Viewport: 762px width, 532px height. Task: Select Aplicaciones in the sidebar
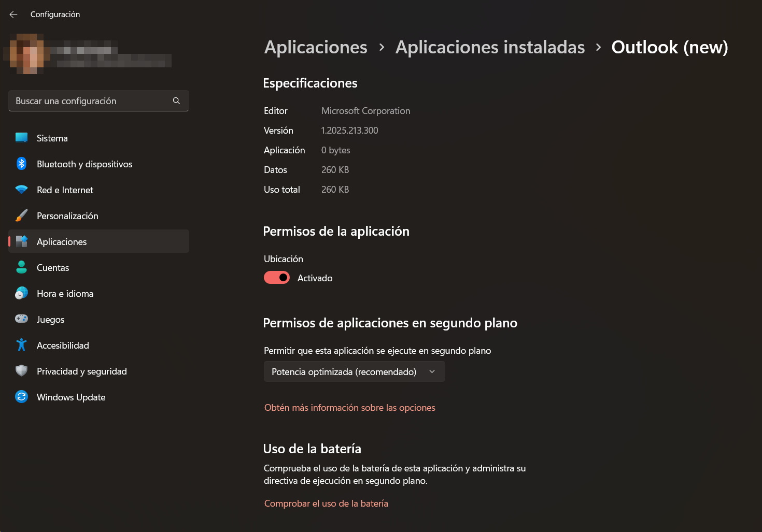(x=98, y=241)
